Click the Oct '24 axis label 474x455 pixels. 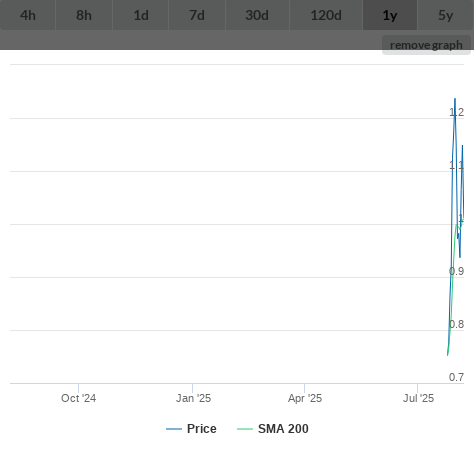point(78,398)
